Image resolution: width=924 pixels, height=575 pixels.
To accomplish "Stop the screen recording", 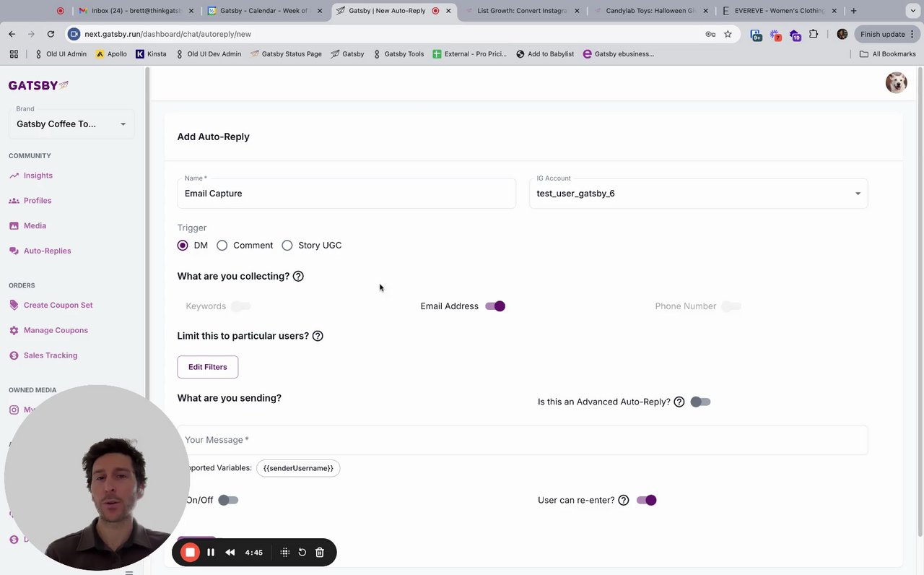I will point(190,553).
